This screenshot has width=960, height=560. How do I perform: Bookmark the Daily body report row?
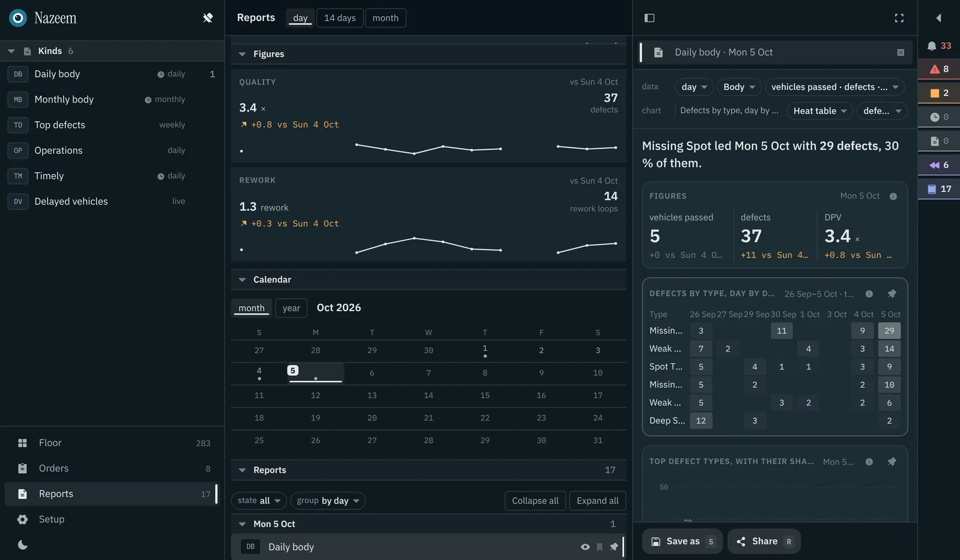point(599,547)
